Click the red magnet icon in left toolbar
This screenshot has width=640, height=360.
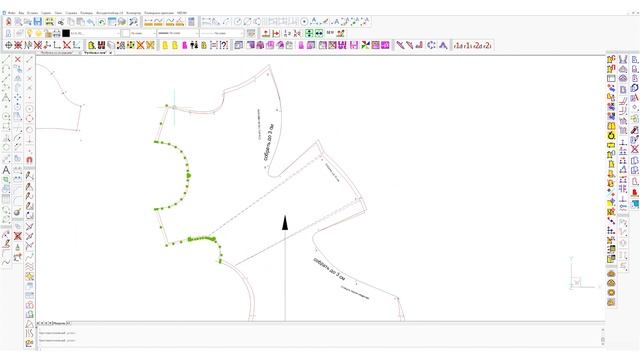tap(29, 160)
